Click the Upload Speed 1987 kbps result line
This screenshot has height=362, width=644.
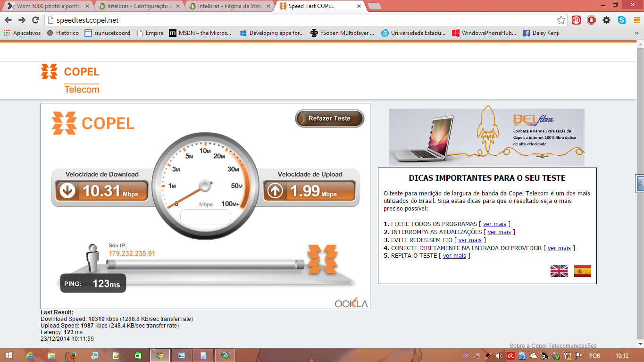pos(110,326)
